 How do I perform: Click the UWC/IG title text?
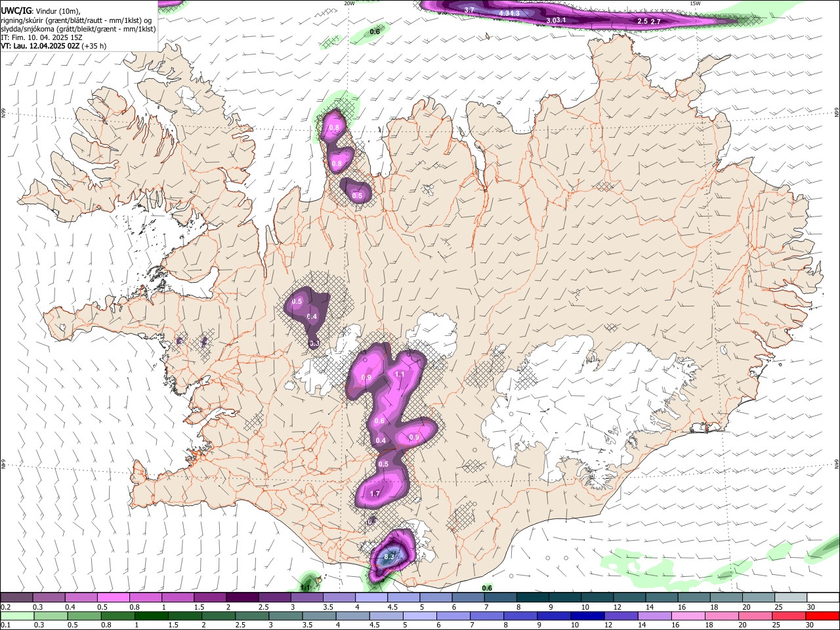click(16, 10)
